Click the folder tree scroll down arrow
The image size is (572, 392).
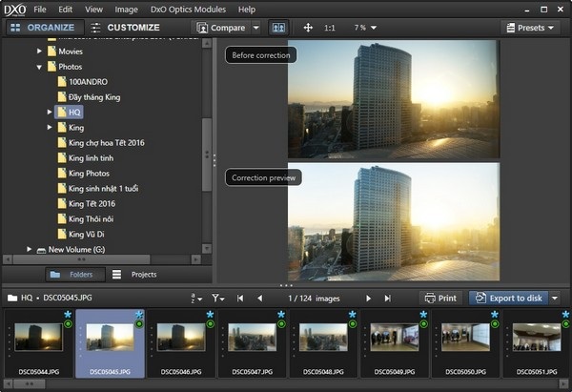(x=207, y=249)
